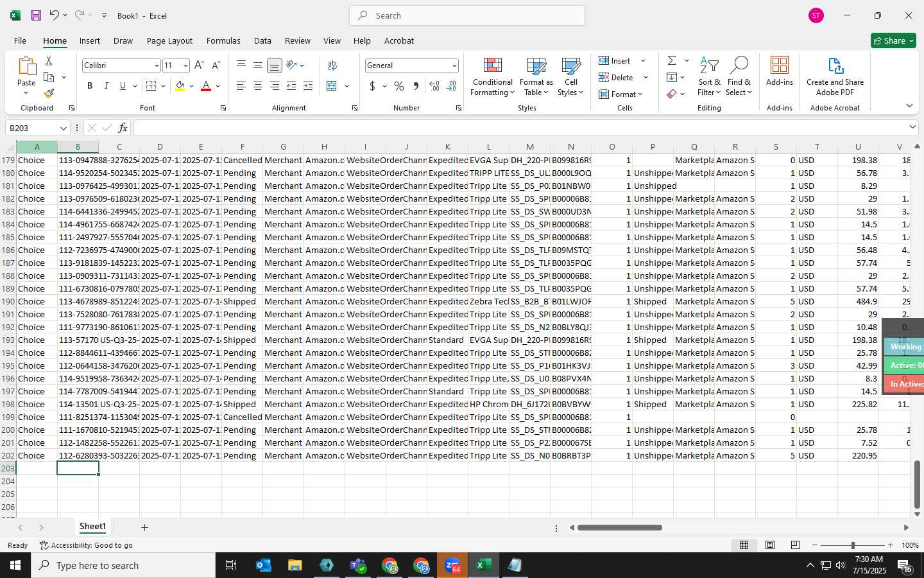This screenshot has height=578, width=924.
Task: Switch to Page Break Preview view
Action: (x=796, y=545)
